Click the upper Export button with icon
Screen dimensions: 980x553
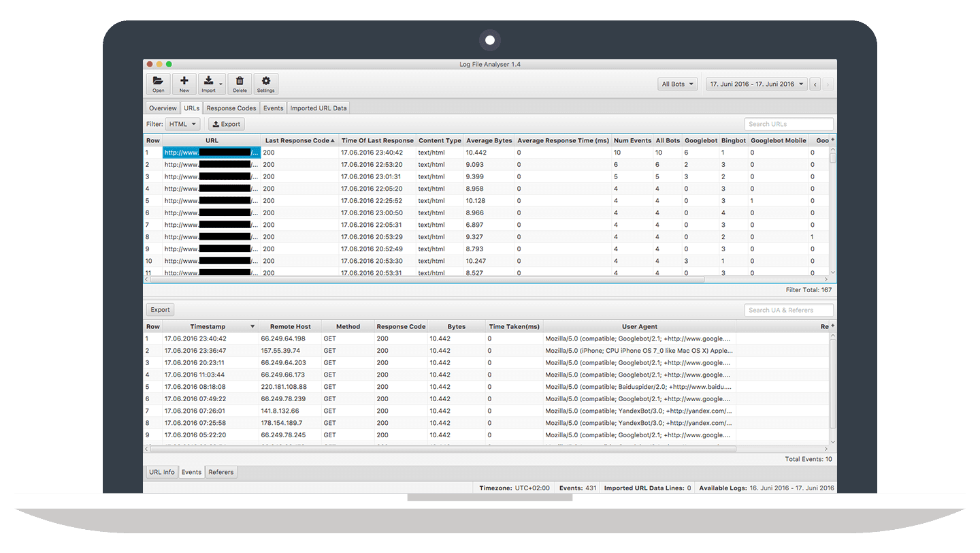(x=226, y=124)
